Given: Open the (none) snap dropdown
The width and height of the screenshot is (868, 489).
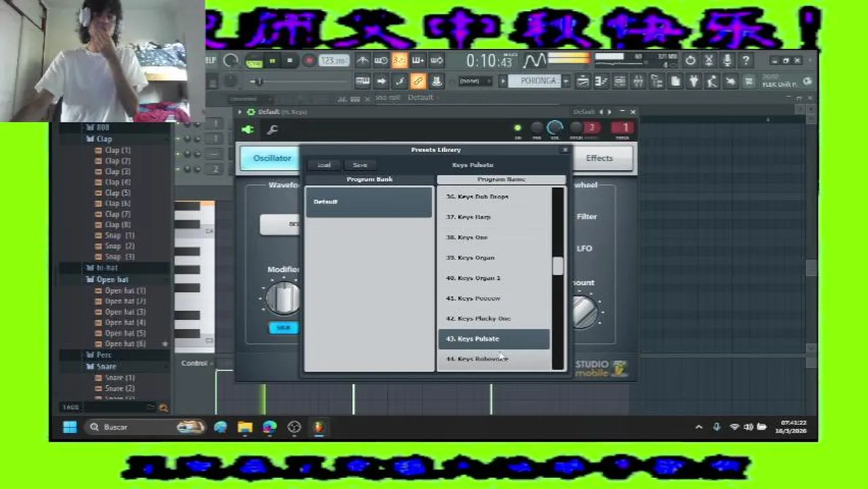Looking at the screenshot, I should [x=473, y=81].
